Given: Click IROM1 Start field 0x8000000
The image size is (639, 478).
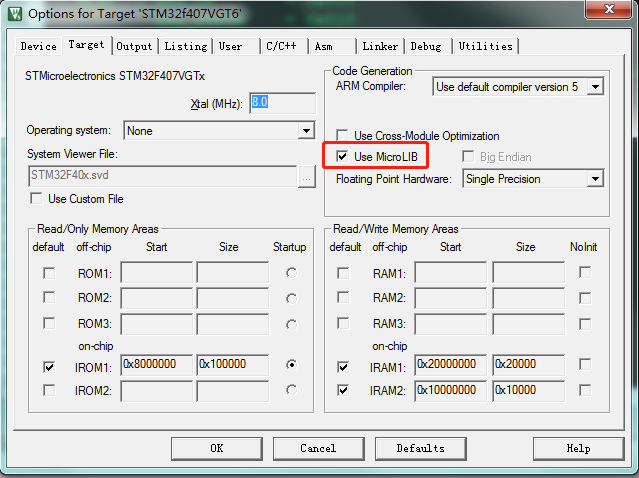Looking at the screenshot, I should coord(156,365).
